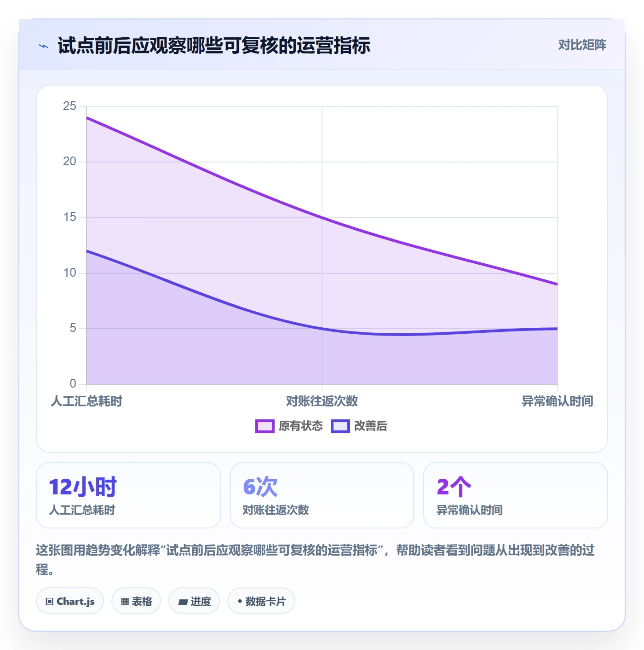Screen dimensions: 644x650
Task: Click the description paragraph starting 这张图用趋势变化
Action: [316, 560]
